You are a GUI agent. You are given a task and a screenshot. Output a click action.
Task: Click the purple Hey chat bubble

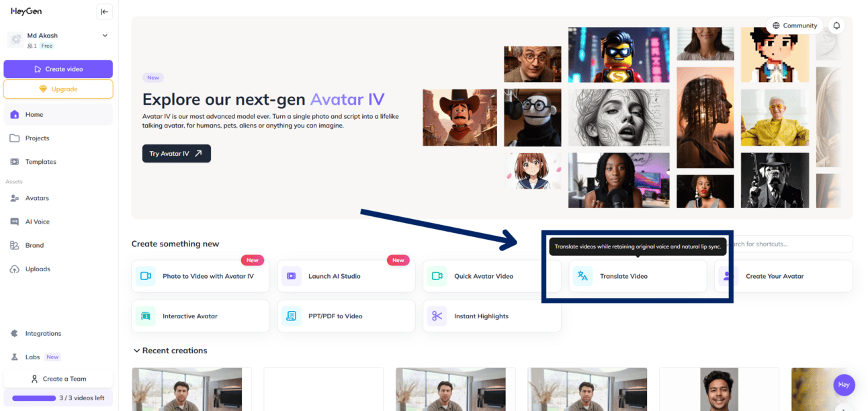[x=844, y=385]
